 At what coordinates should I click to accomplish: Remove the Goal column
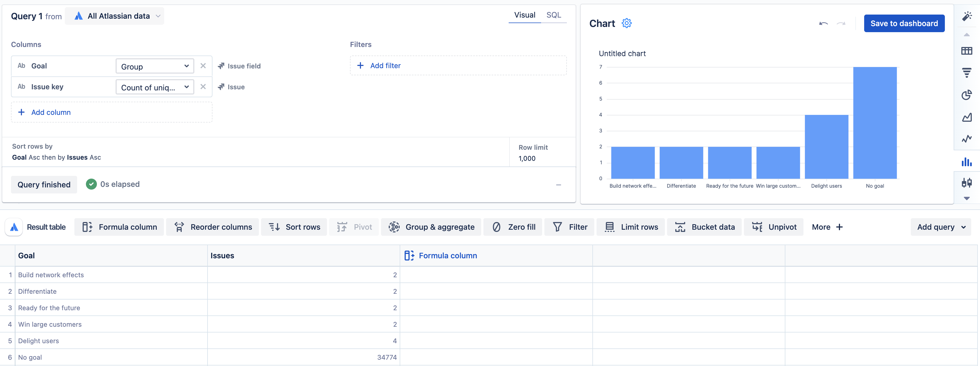coord(203,66)
